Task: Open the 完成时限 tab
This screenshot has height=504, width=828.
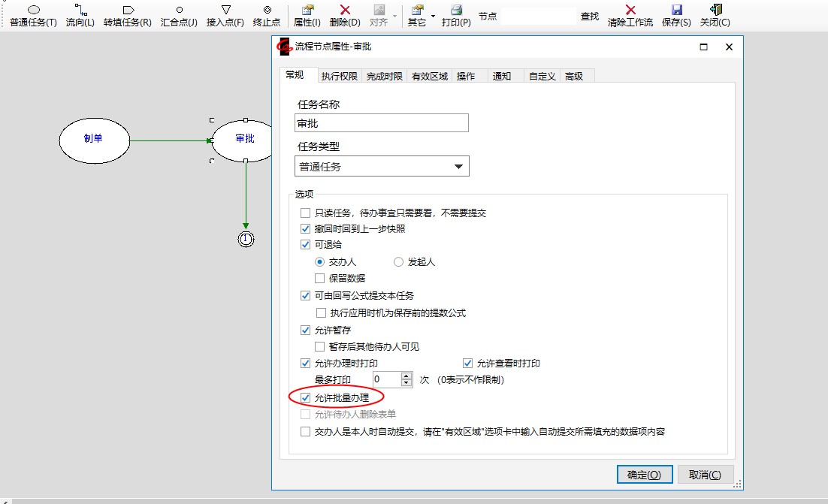Action: click(x=384, y=76)
